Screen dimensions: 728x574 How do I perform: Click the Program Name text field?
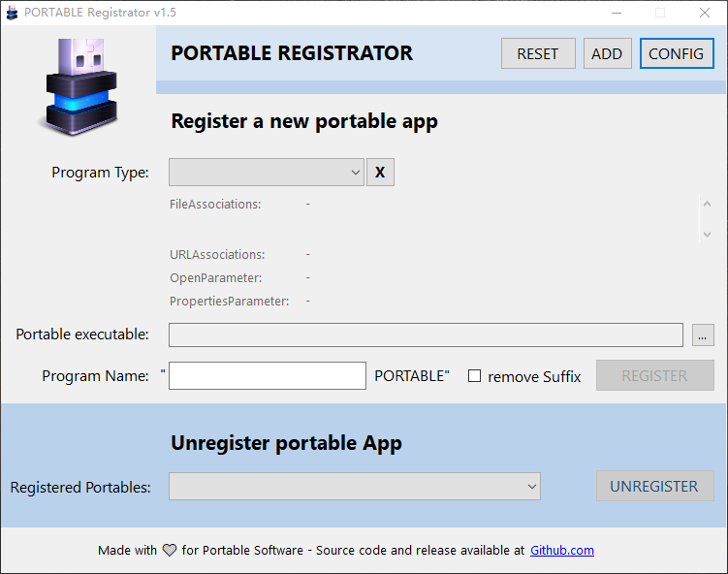[268, 375]
